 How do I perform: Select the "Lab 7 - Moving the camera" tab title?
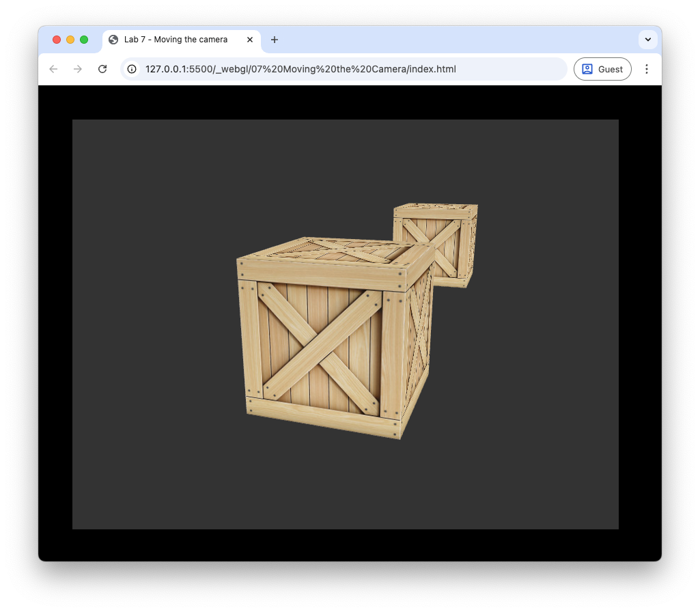(176, 40)
